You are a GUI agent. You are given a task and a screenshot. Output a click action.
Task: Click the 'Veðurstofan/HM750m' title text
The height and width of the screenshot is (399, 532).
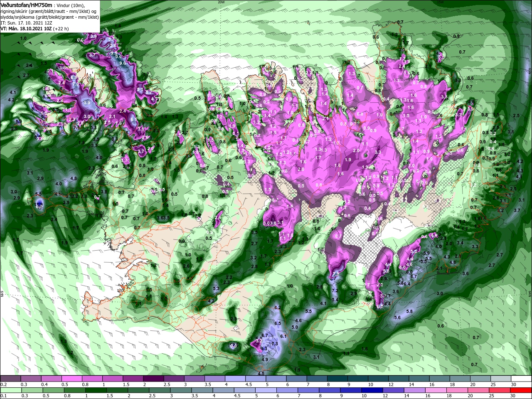tap(26, 5)
